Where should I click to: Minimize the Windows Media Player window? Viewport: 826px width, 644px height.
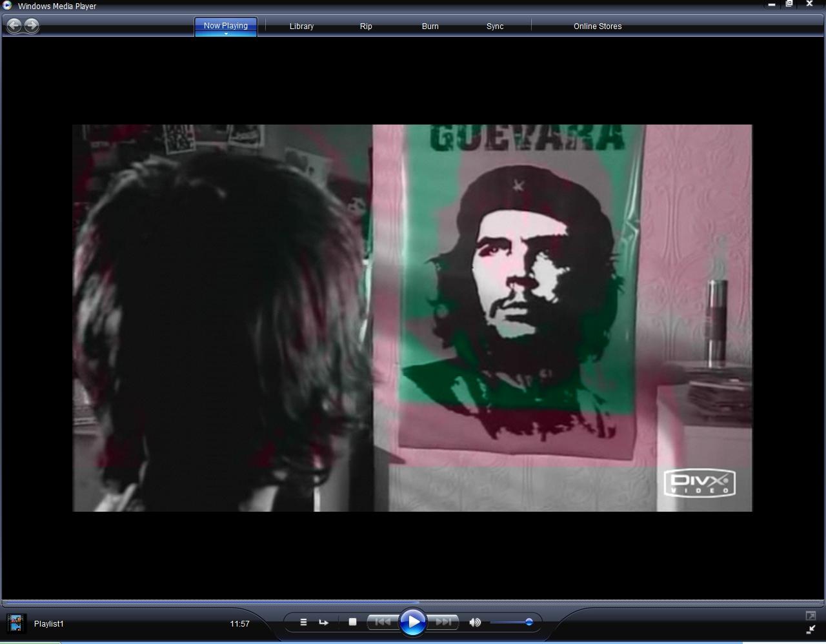click(771, 5)
